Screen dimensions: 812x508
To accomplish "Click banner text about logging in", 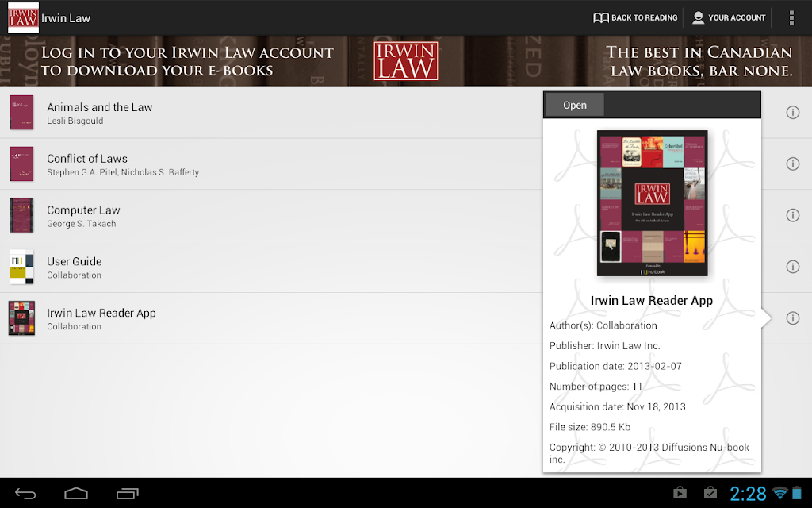I will (x=187, y=61).
